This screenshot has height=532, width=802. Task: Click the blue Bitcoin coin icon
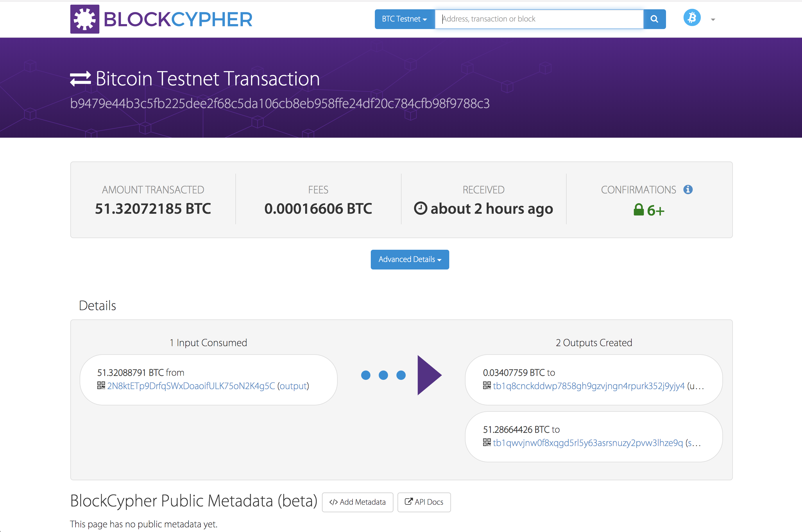coord(692,18)
